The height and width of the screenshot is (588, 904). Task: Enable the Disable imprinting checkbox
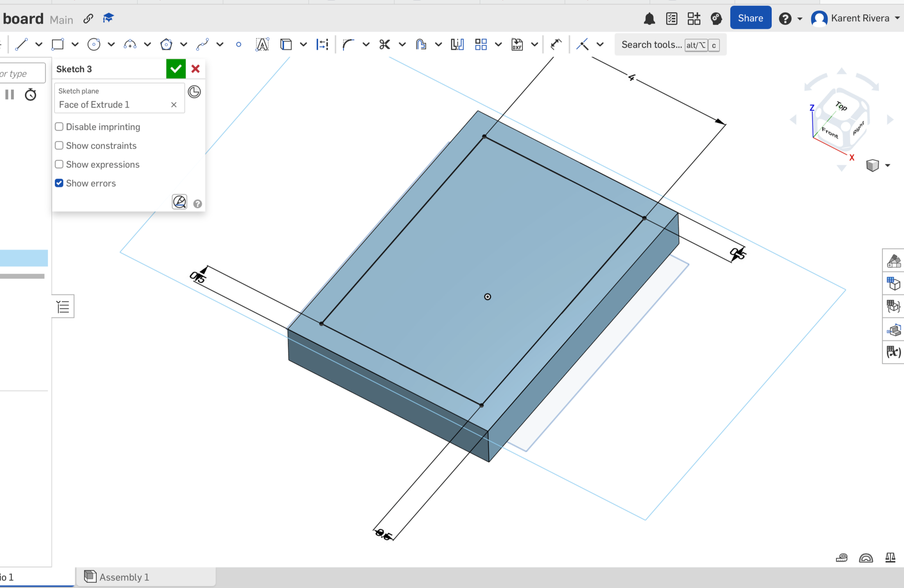pyautogui.click(x=59, y=127)
